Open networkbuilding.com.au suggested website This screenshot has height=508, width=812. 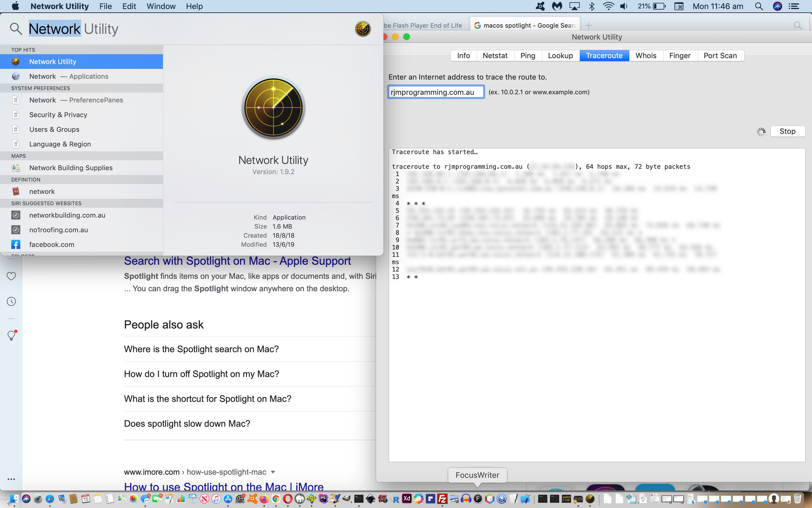pyautogui.click(x=81, y=215)
